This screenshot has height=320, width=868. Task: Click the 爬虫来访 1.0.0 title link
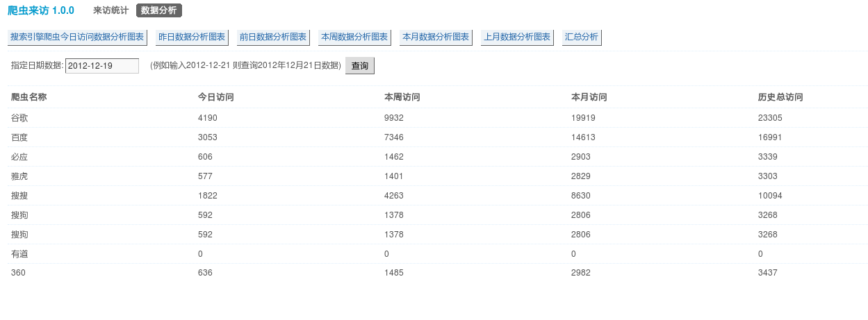pyautogui.click(x=41, y=10)
